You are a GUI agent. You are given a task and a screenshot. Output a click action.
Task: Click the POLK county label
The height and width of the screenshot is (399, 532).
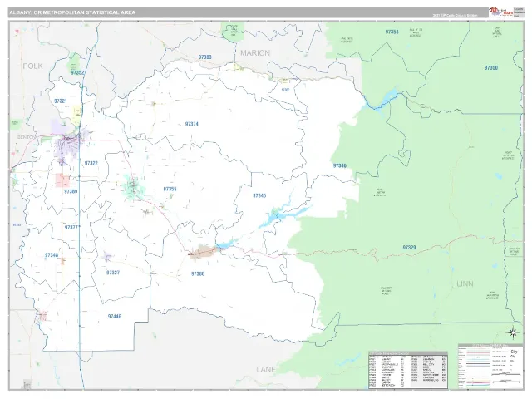pos(32,66)
